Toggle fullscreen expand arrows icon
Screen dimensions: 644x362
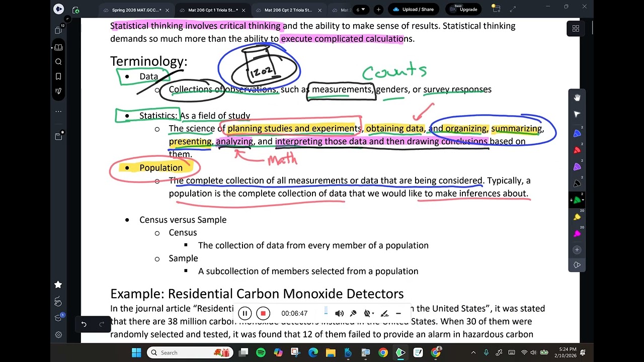[513, 9]
